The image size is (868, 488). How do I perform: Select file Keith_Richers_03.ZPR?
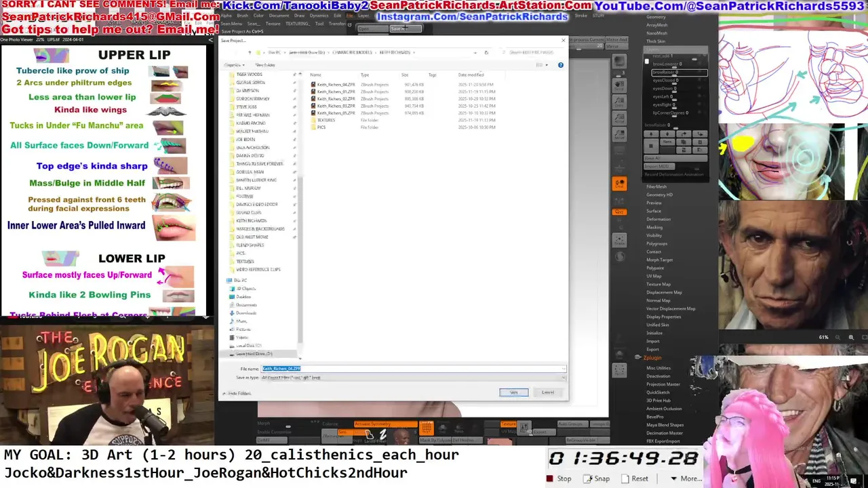click(x=336, y=106)
